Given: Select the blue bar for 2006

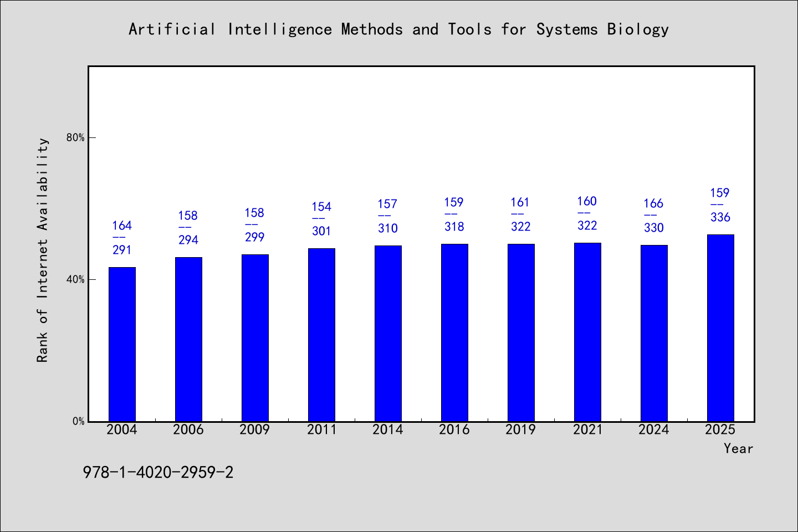Looking at the screenshot, I should click(188, 339).
